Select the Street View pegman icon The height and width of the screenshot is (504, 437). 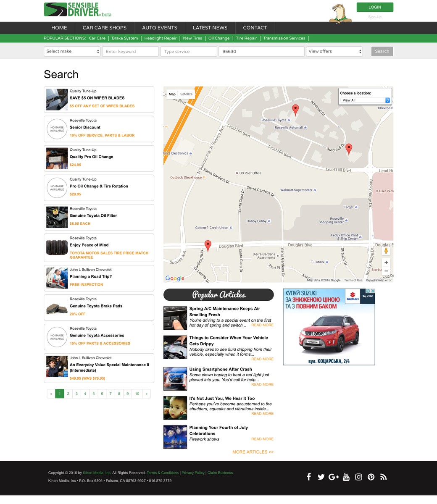[386, 251]
